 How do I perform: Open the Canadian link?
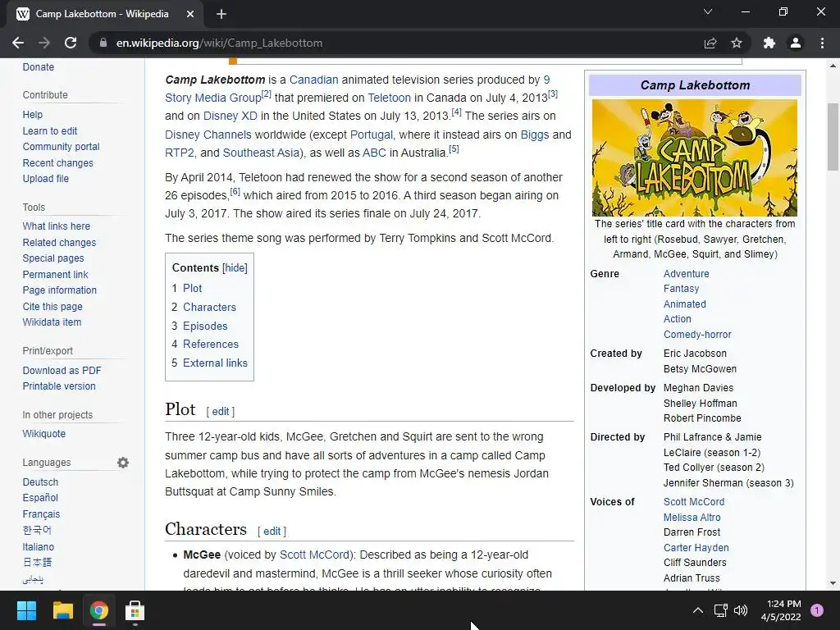[314, 80]
